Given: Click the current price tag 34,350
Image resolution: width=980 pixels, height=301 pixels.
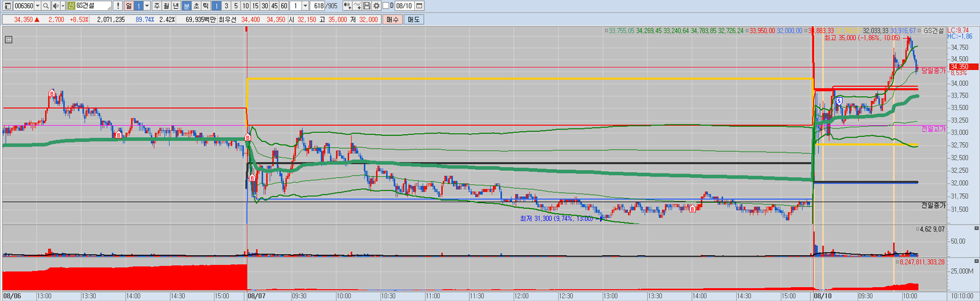Looking at the screenshot, I should pos(964,67).
